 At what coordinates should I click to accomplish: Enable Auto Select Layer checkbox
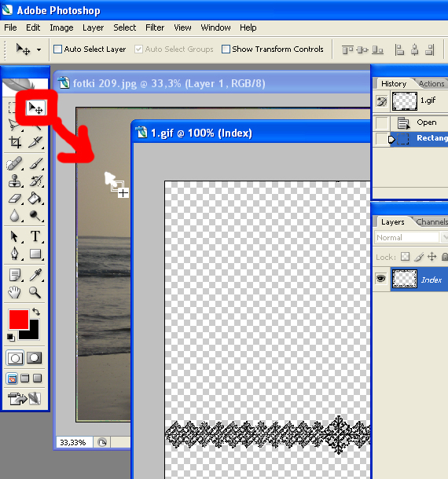pyautogui.click(x=58, y=49)
